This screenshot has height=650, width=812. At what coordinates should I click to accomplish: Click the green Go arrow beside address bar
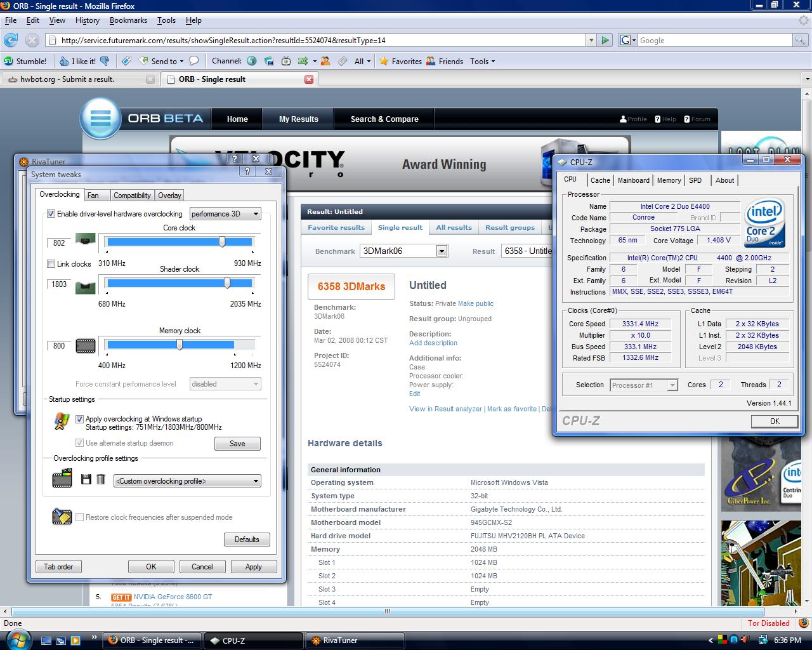[605, 40]
